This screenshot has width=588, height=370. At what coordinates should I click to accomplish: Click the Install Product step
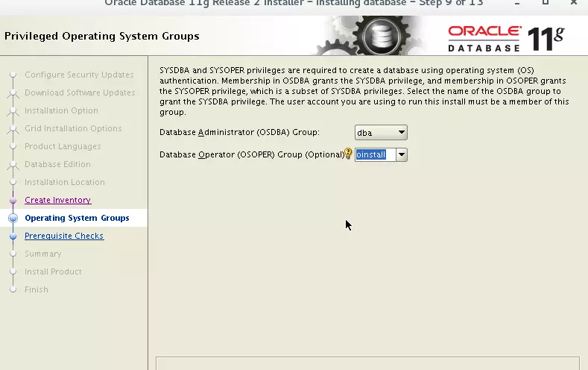53,272
